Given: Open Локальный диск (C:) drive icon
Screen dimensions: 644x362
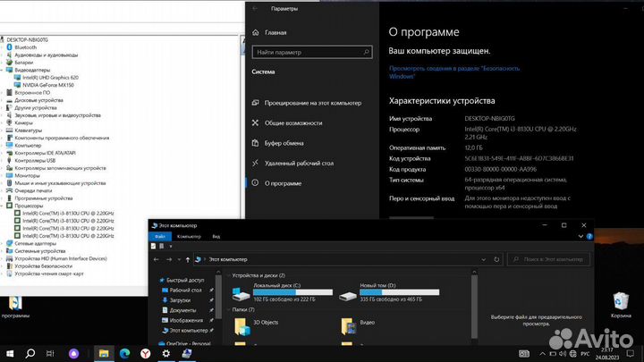Looking at the screenshot, I should tap(241, 294).
